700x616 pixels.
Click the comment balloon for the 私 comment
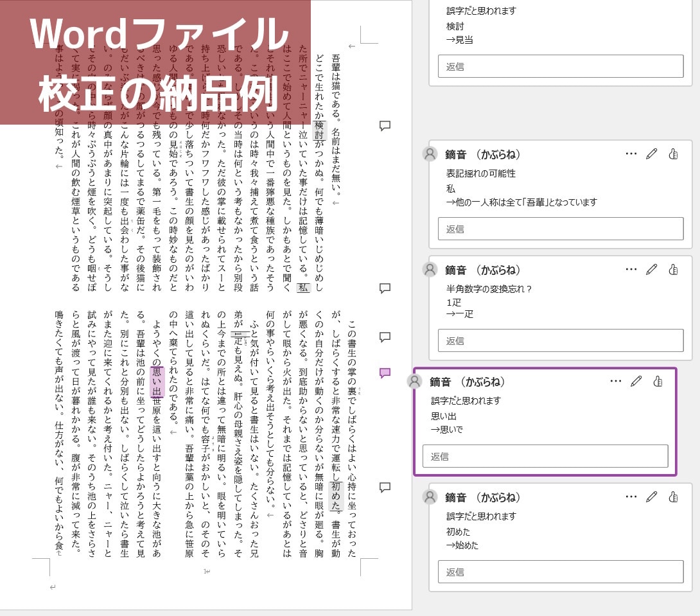(x=385, y=288)
